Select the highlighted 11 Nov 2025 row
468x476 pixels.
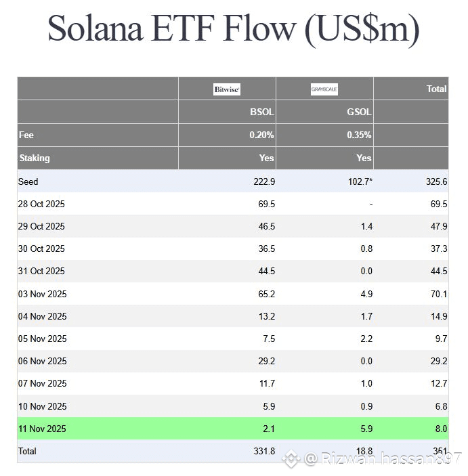[x=42, y=429]
